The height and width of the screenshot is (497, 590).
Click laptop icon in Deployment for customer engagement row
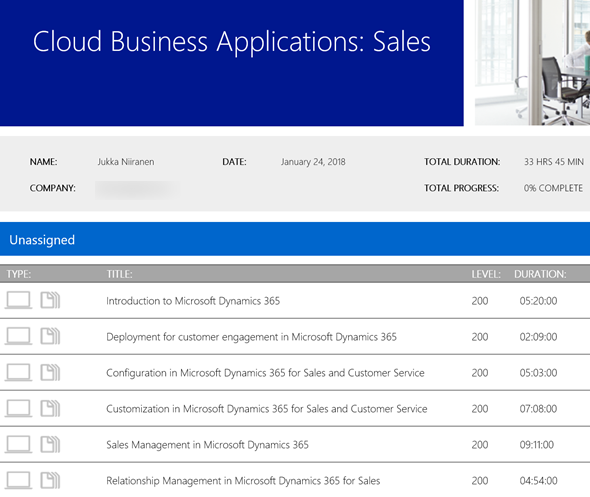pyautogui.click(x=18, y=336)
